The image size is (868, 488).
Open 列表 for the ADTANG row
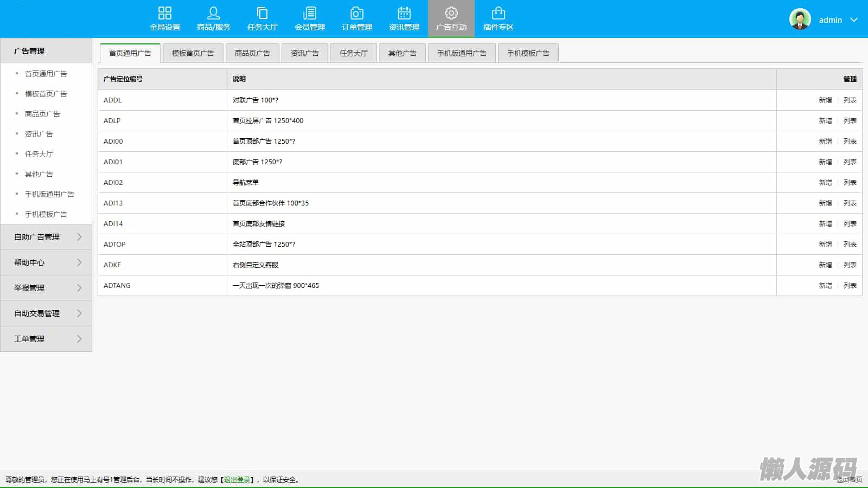pos(850,286)
